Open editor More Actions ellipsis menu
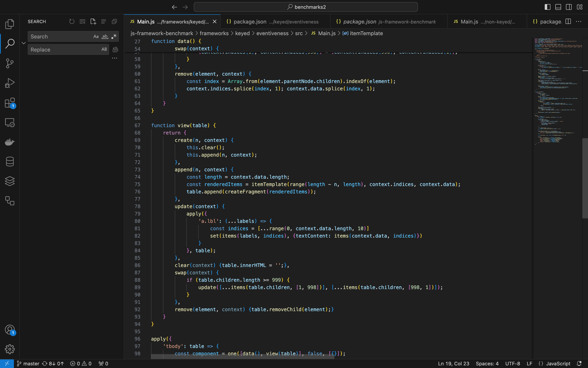588x368 pixels. [579, 21]
